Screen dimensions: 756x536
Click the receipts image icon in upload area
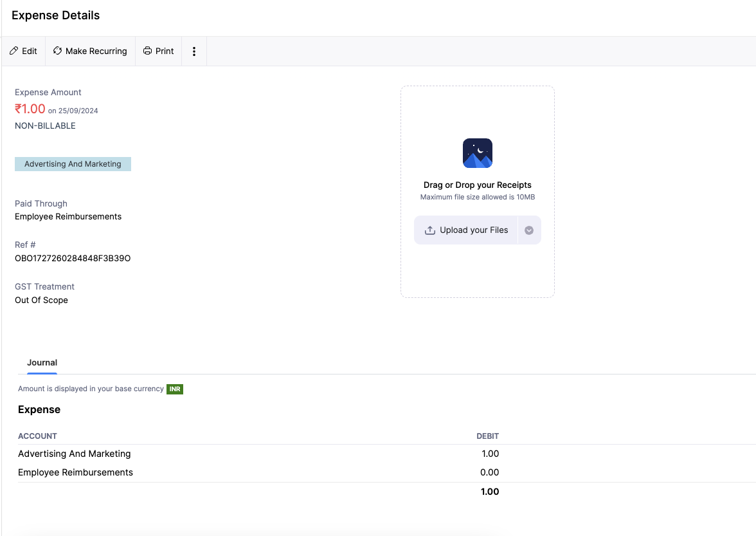pyautogui.click(x=477, y=153)
